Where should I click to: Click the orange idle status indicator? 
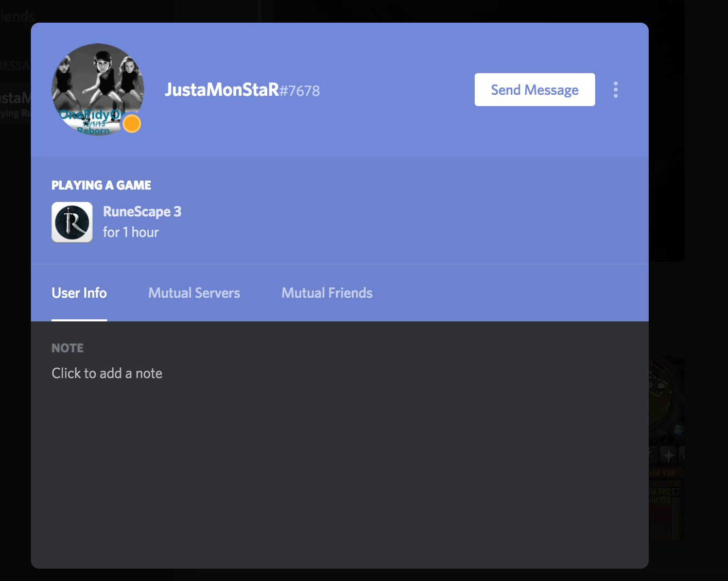132,124
